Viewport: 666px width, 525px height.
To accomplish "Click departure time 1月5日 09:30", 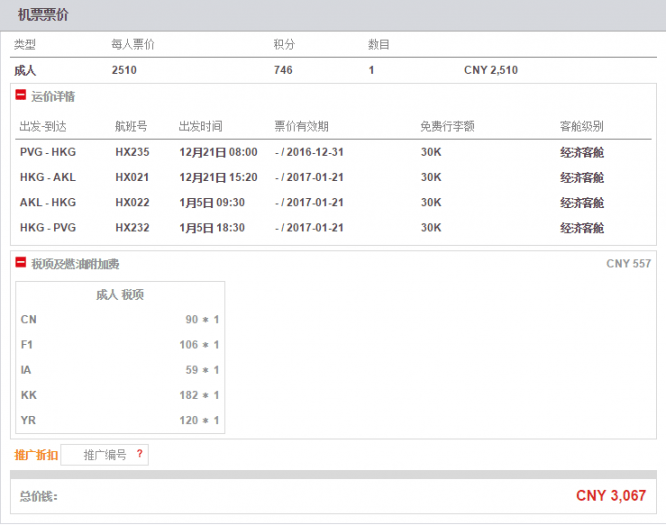I will [212, 202].
